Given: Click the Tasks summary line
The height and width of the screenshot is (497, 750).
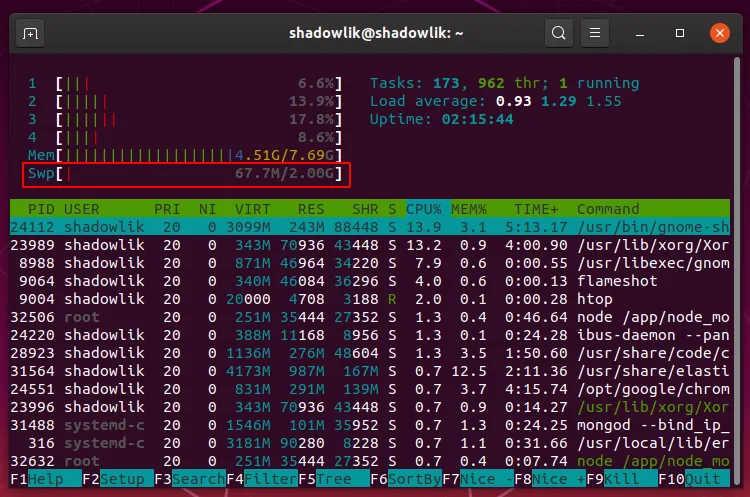Looking at the screenshot, I should pos(505,83).
